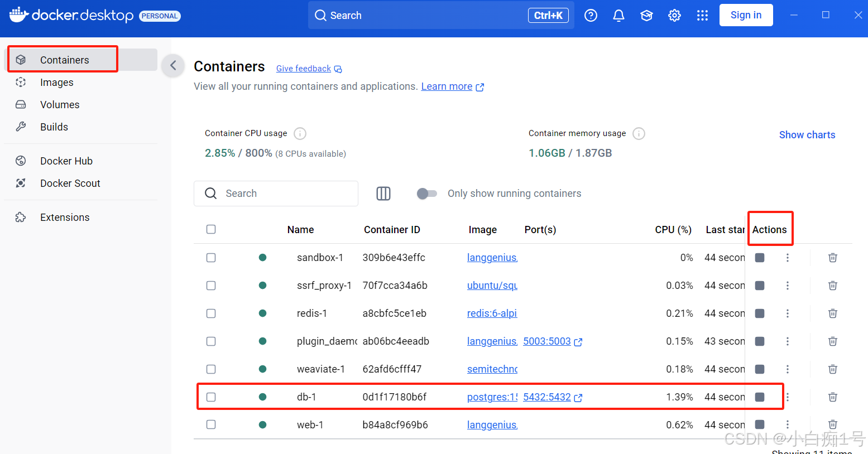The image size is (868, 454).
Task: Open more actions for ssrf_proxy-1
Action: click(x=788, y=286)
